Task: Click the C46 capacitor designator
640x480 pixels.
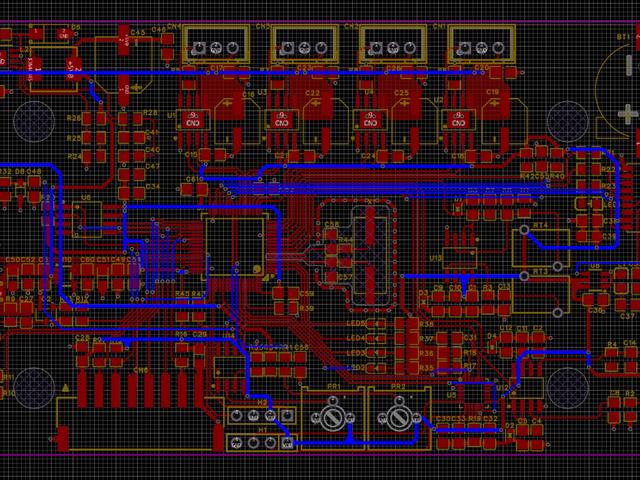Action: (158, 30)
